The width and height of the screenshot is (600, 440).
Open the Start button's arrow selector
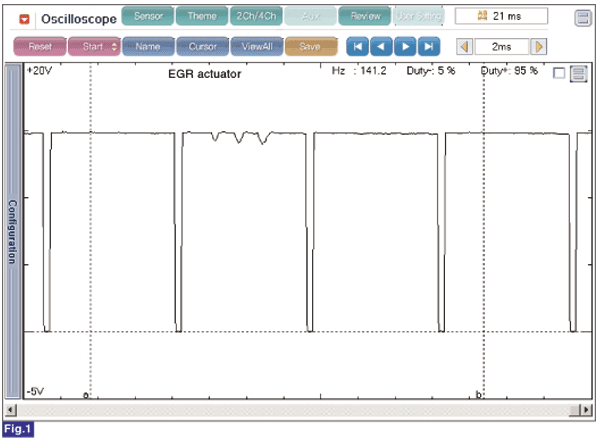114,47
